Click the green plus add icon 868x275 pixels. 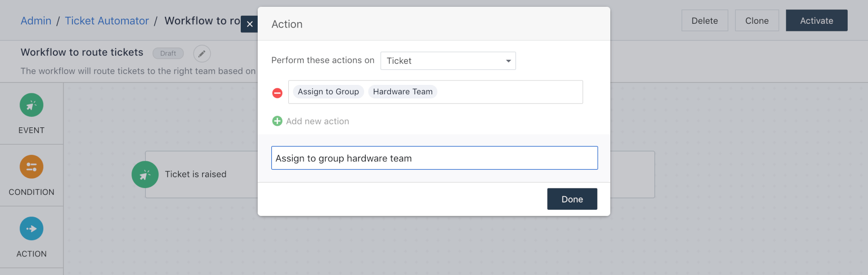(277, 121)
